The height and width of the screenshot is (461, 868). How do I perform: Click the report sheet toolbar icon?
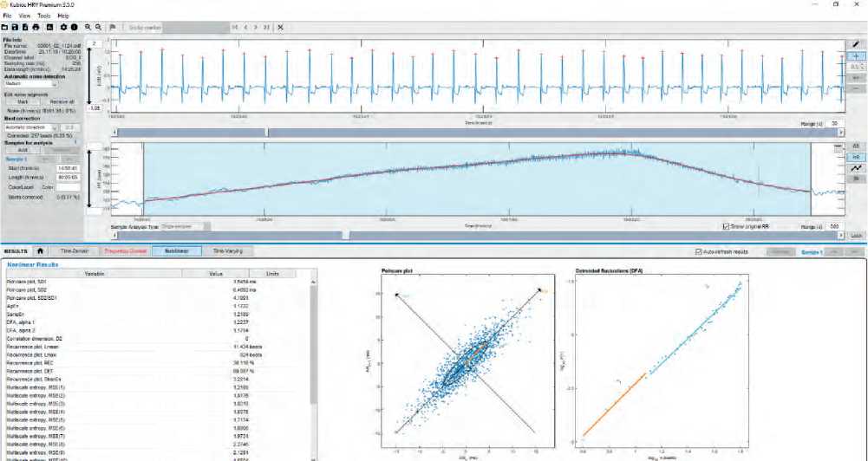[x=49, y=27]
